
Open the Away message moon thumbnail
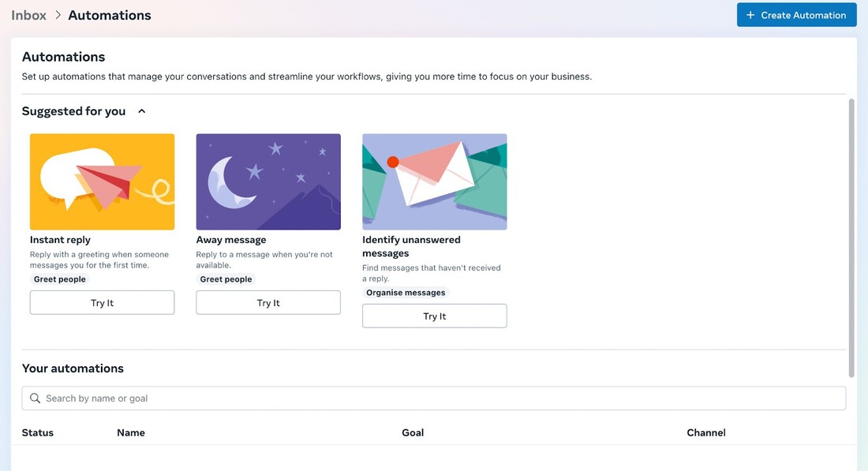coord(268,181)
